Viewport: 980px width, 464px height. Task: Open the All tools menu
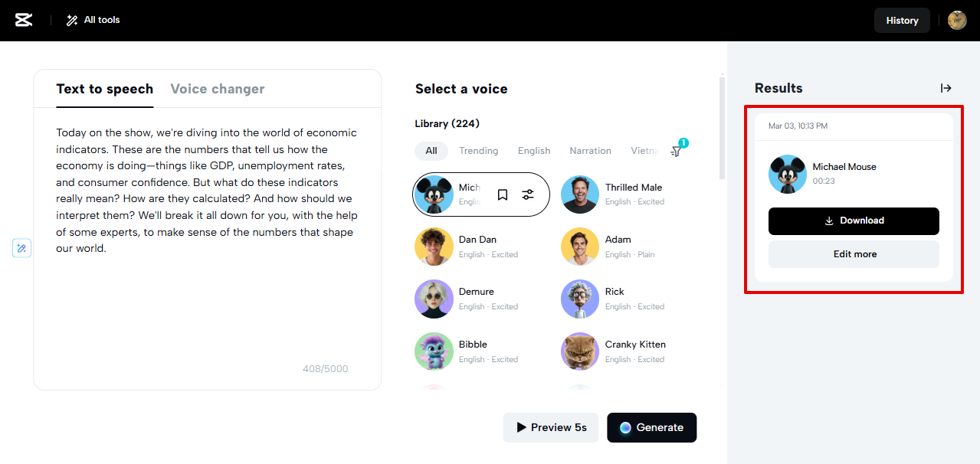[x=93, y=20]
